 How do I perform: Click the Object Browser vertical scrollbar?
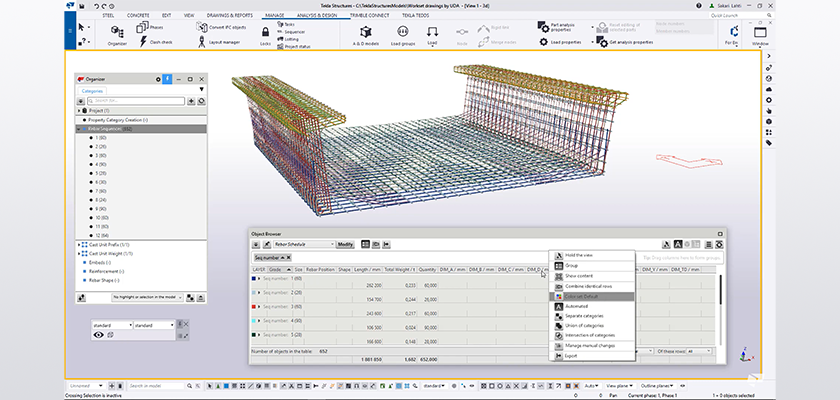tap(721, 310)
